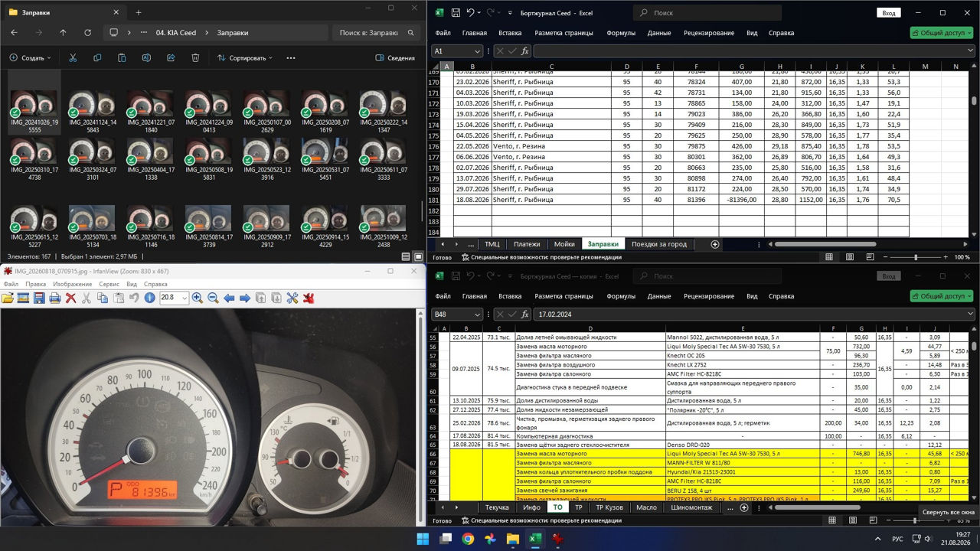The height and width of the screenshot is (551, 980).
Task: Share the selected file from Explorer toolbar
Action: click(x=171, y=57)
